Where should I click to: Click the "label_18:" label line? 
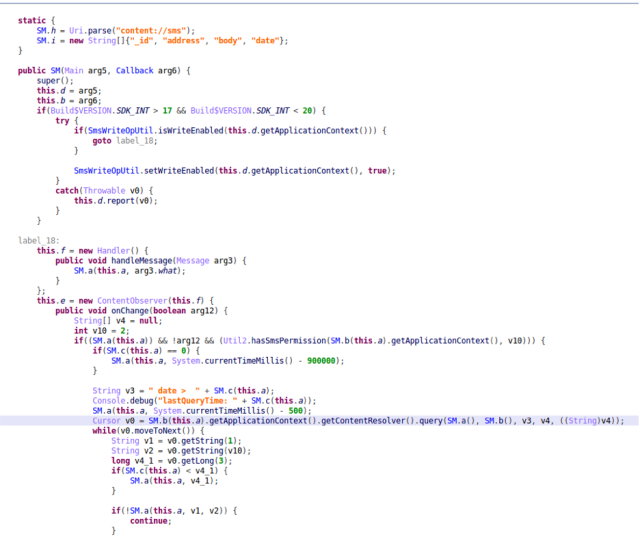click(38, 240)
